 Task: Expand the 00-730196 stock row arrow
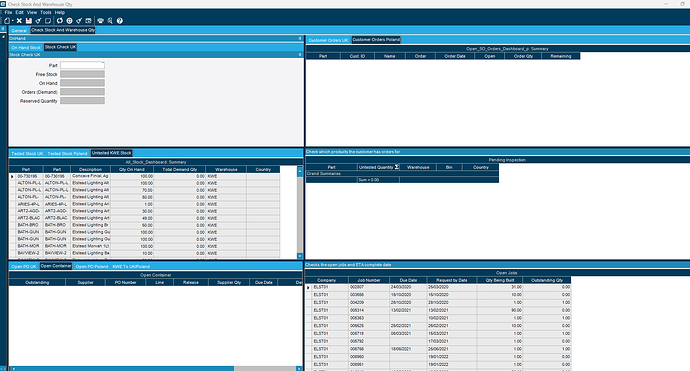12,176
